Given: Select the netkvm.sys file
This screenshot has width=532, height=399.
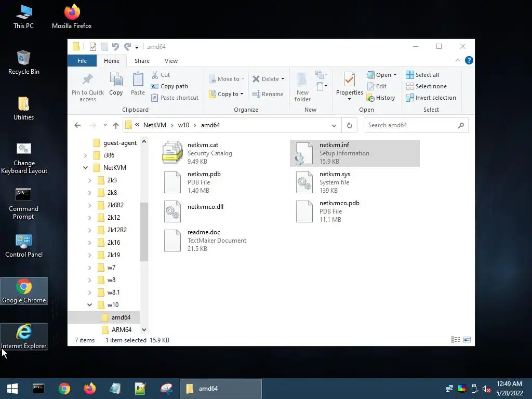Looking at the screenshot, I should tap(354, 182).
